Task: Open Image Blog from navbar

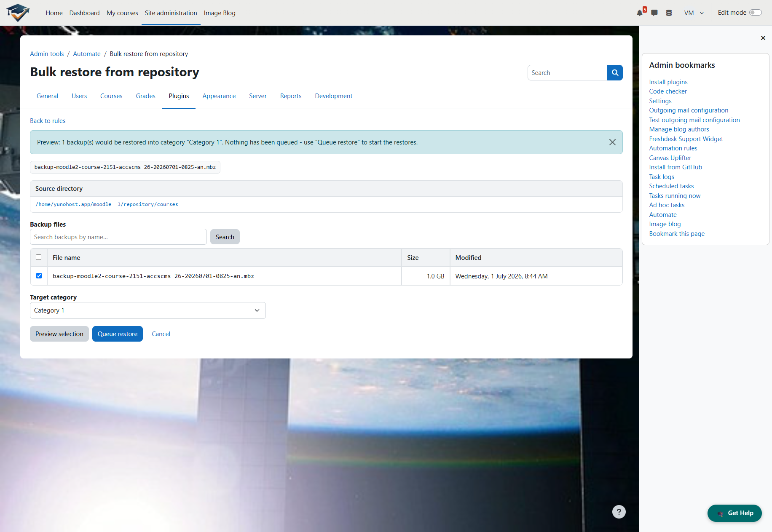Action: coord(220,13)
